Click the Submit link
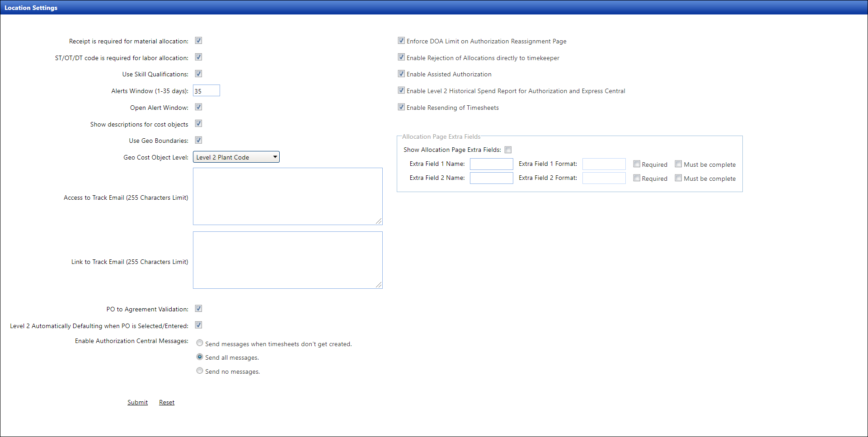Viewport: 868px width, 437px height. point(137,403)
